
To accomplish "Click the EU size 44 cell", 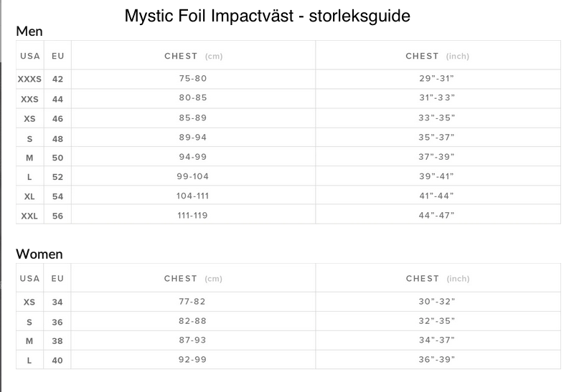I will pyautogui.click(x=57, y=99).
